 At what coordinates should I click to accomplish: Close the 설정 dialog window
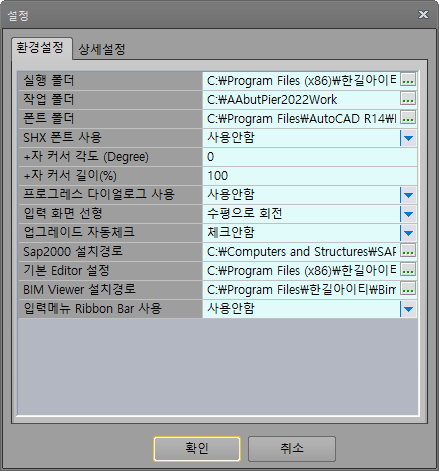coord(423,15)
